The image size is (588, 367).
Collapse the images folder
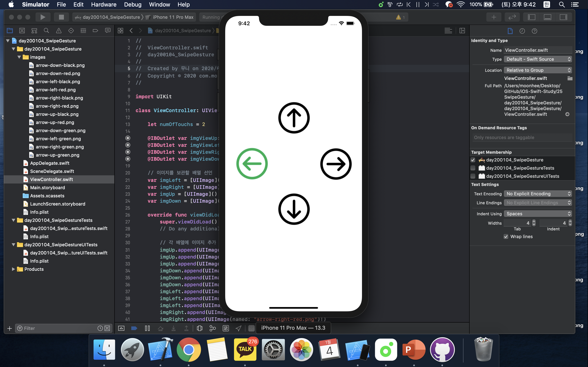click(x=19, y=57)
